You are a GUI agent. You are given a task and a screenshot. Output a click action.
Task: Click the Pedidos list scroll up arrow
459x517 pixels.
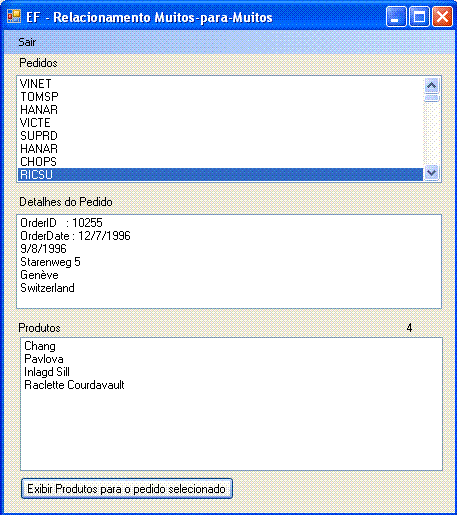(x=431, y=86)
